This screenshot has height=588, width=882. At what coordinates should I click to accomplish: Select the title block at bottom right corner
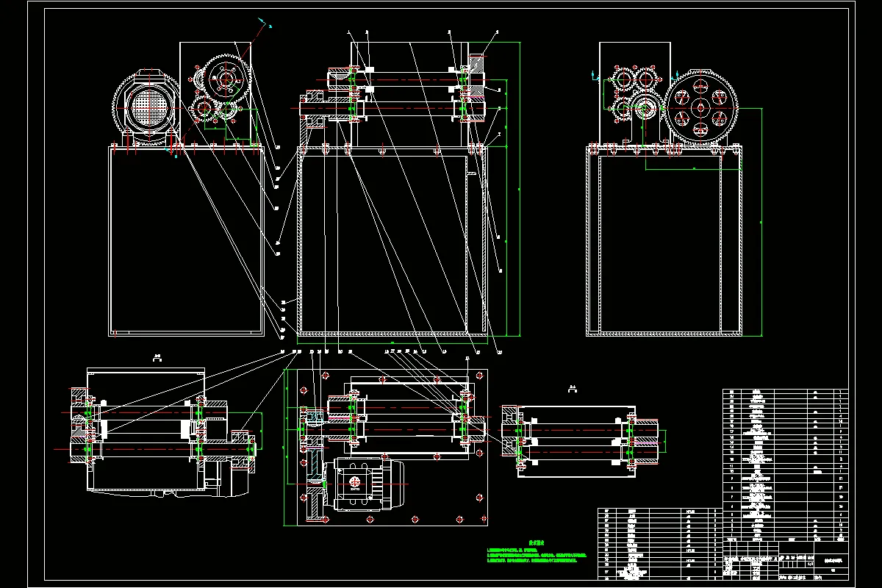pyautogui.click(x=785, y=562)
